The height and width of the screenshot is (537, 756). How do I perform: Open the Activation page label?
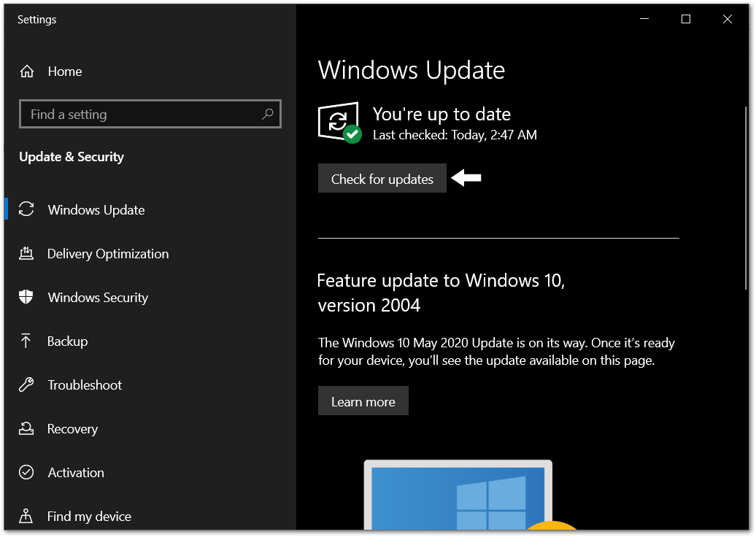coord(76,472)
